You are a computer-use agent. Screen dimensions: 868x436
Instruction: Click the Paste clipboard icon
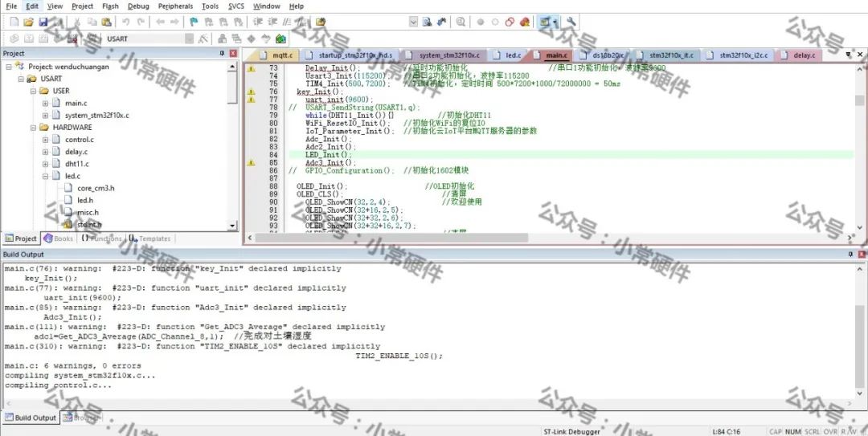tap(106, 22)
